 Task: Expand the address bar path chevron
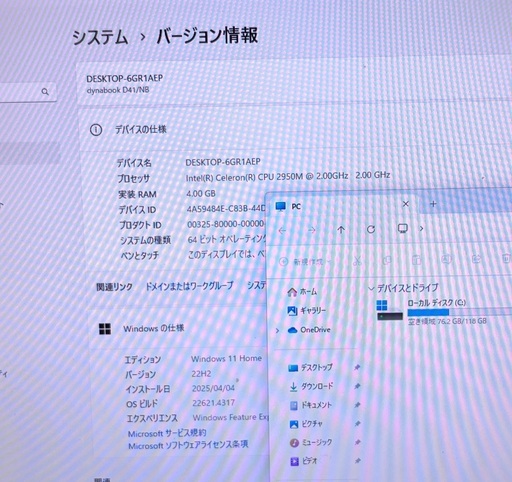tap(421, 229)
